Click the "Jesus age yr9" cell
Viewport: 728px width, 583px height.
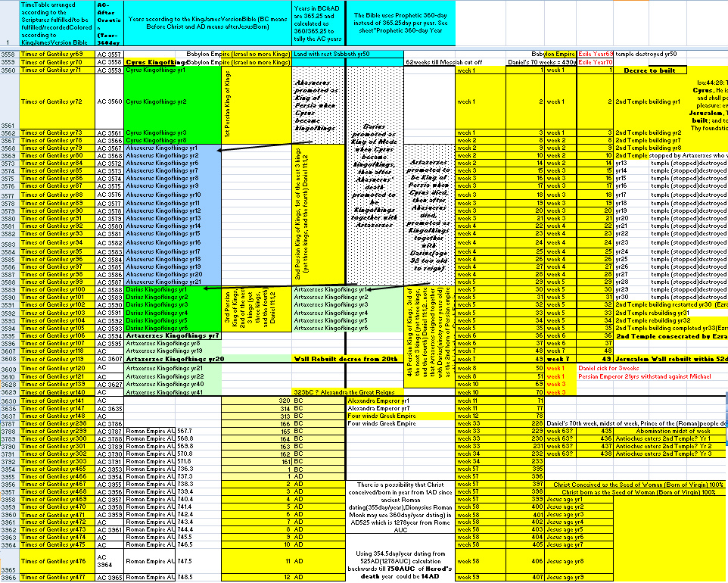[579, 578]
